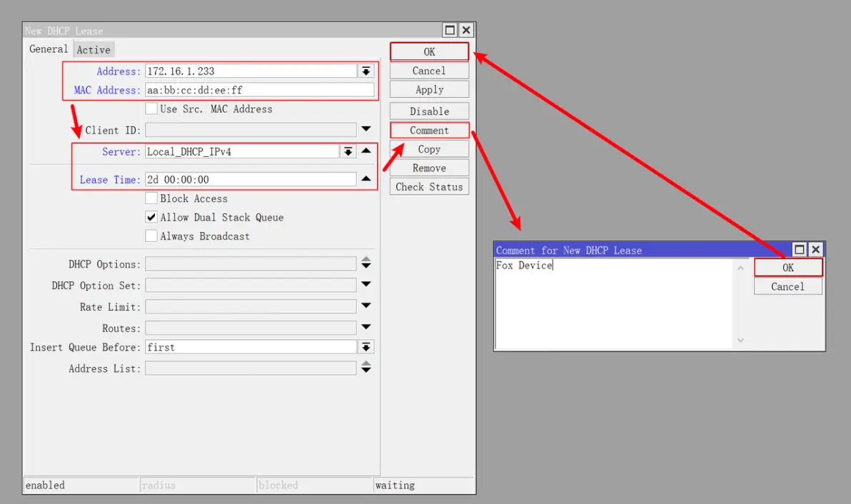Click the disabled Client ID input
This screenshot has height=504, width=851.
pos(251,130)
